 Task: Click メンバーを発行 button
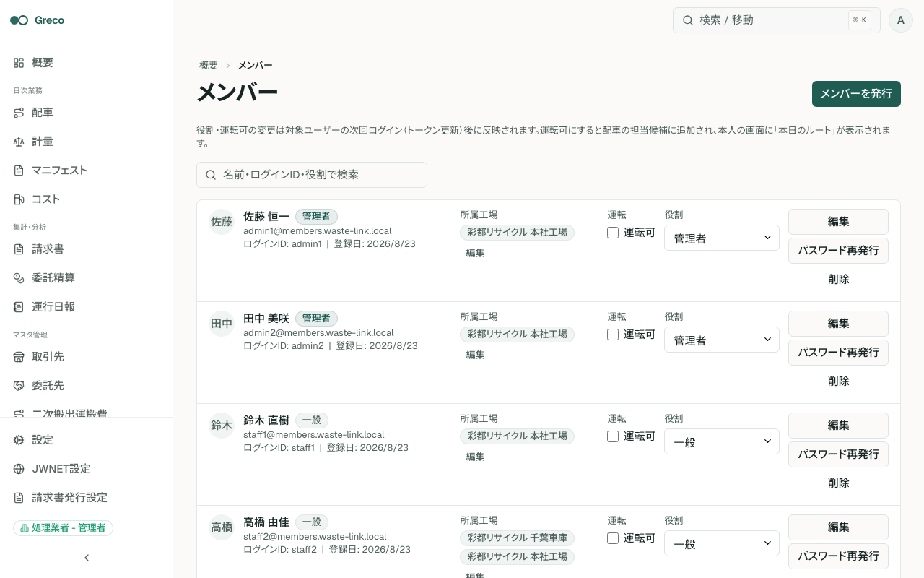point(856,94)
